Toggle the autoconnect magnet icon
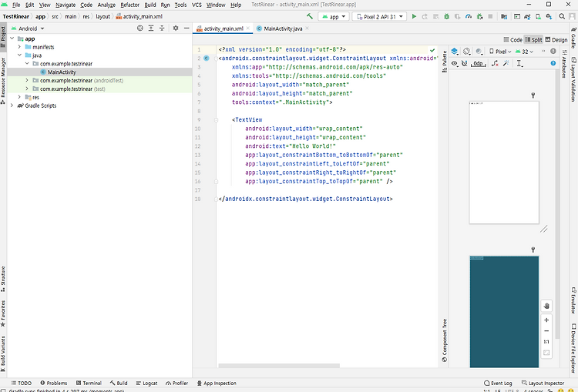Viewport: 578px width, 392px height. [465, 63]
